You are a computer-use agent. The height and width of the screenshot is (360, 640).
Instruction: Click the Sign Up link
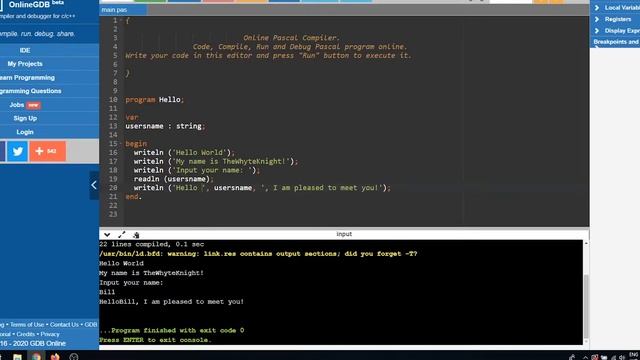pos(25,118)
